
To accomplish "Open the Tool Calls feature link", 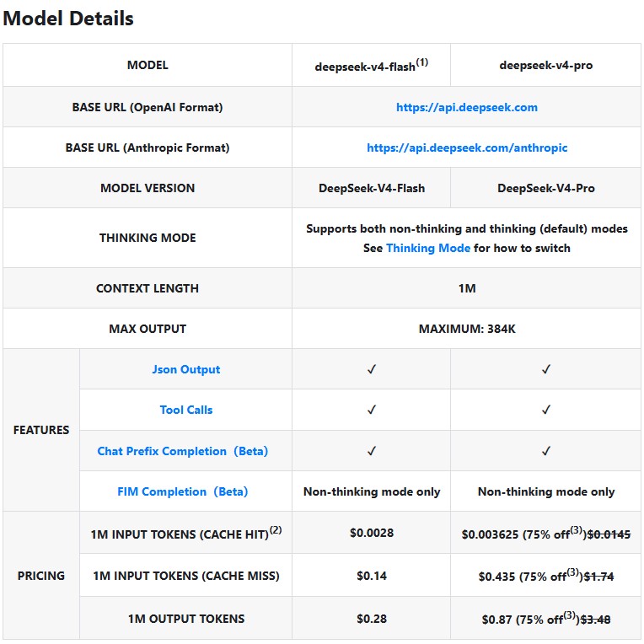I will pos(186,410).
